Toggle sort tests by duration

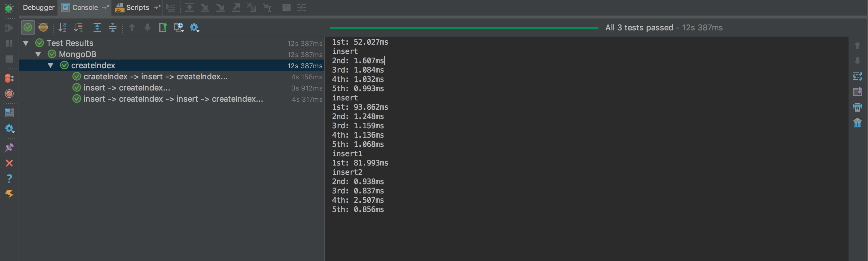click(x=78, y=27)
